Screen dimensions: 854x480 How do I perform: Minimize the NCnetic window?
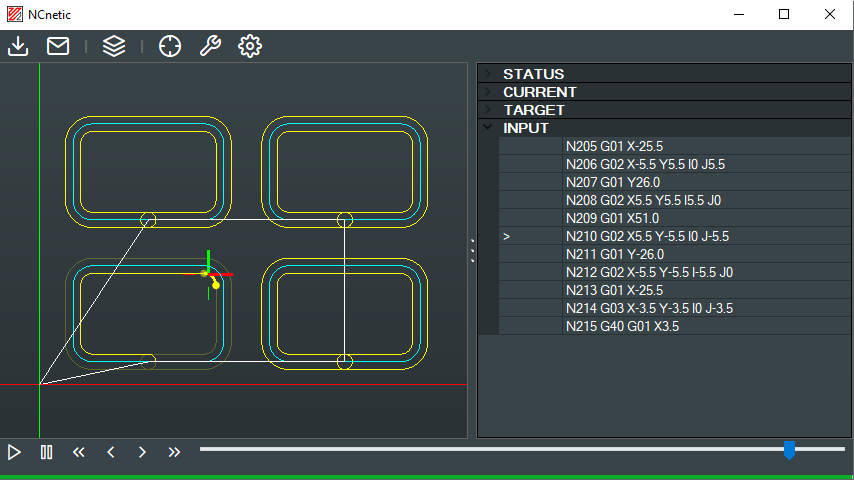[x=739, y=14]
